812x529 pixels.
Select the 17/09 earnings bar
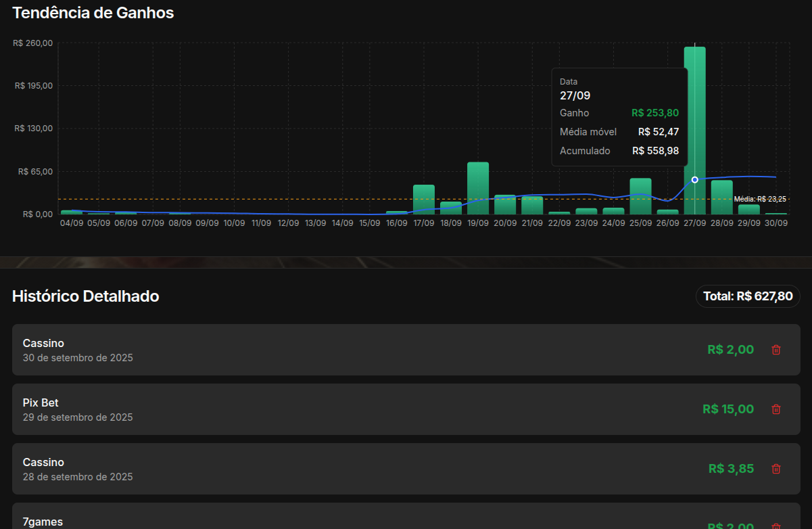coord(424,200)
